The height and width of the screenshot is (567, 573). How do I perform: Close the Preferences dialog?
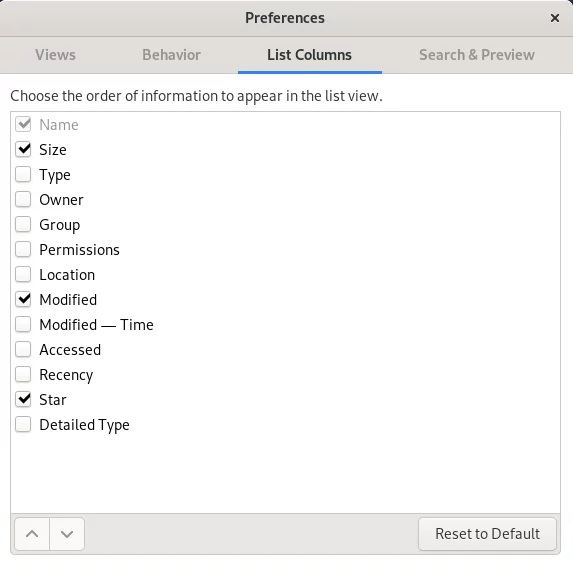click(x=555, y=18)
